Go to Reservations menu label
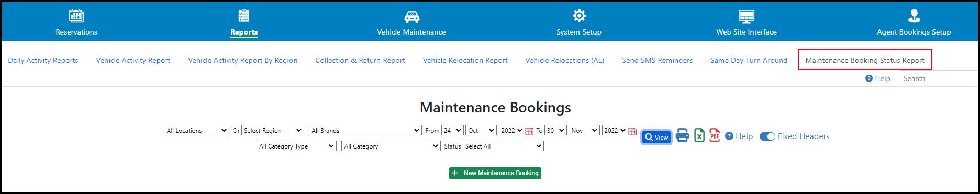 point(76,32)
